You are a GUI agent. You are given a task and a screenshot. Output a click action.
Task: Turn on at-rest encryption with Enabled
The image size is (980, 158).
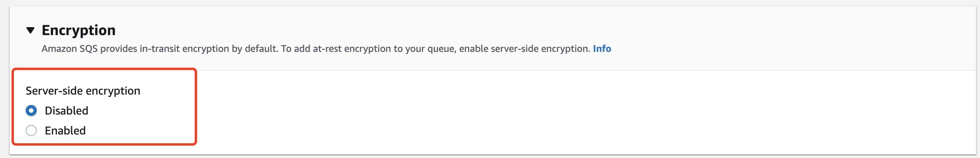(31, 130)
